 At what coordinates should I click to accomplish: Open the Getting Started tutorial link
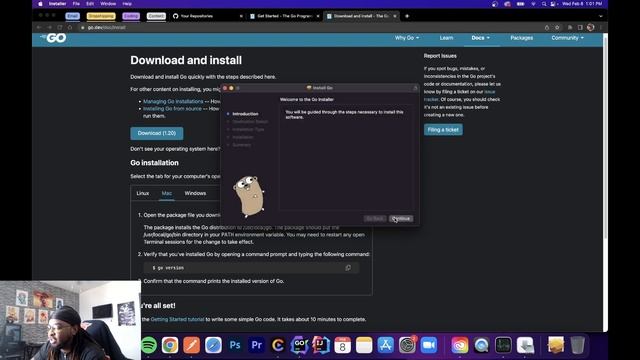point(177,319)
